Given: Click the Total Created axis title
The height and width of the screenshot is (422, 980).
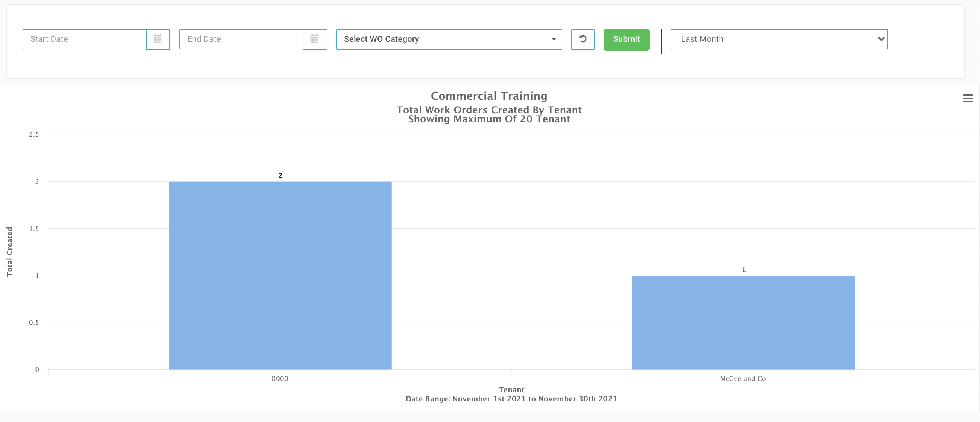Looking at the screenshot, I should coord(9,251).
